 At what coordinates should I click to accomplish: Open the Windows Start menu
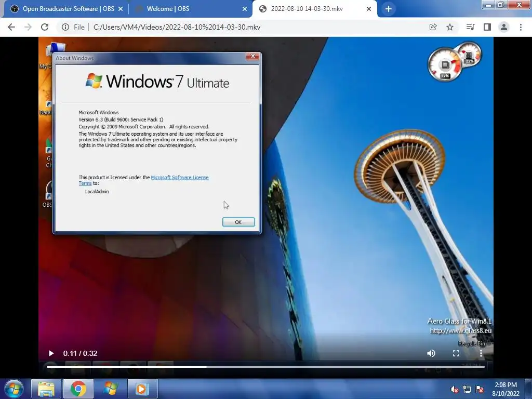click(x=14, y=389)
